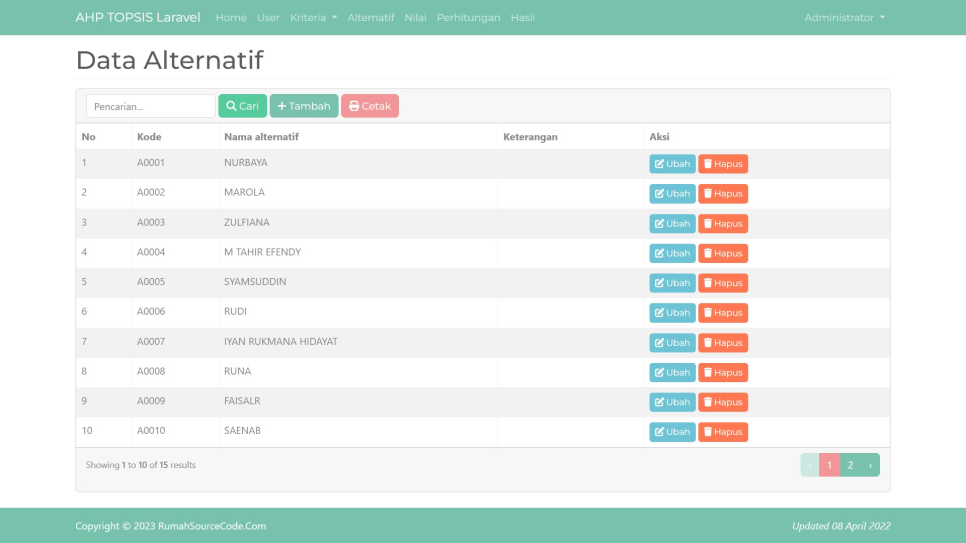
Task: Go to pagination page 2
Action: (850, 465)
